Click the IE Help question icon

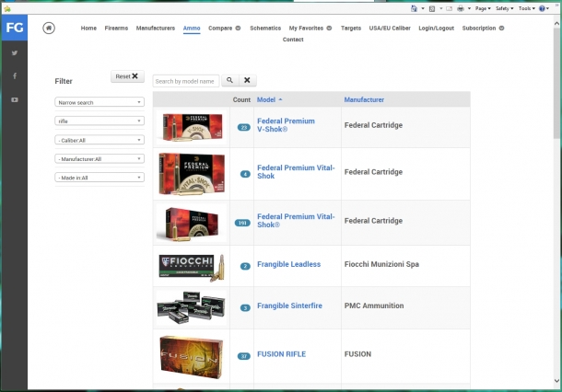[543, 8]
